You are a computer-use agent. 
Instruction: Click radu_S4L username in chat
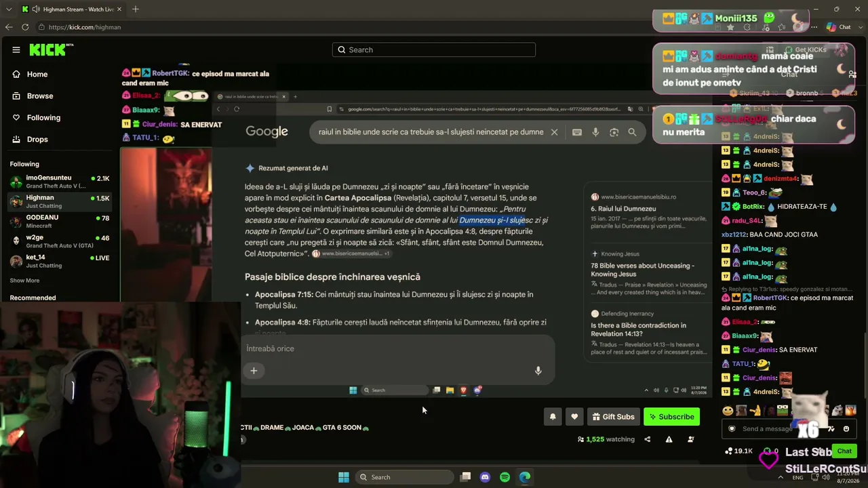(747, 221)
